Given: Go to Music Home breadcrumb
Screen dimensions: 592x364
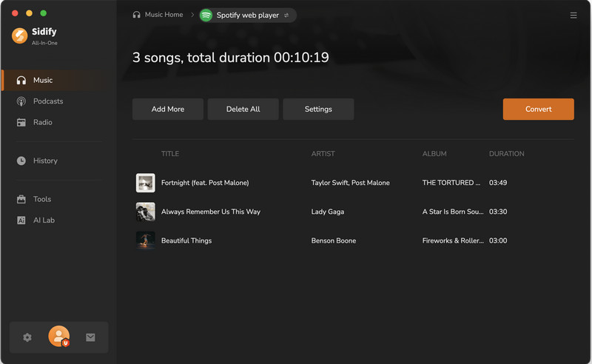Looking at the screenshot, I should (164, 15).
